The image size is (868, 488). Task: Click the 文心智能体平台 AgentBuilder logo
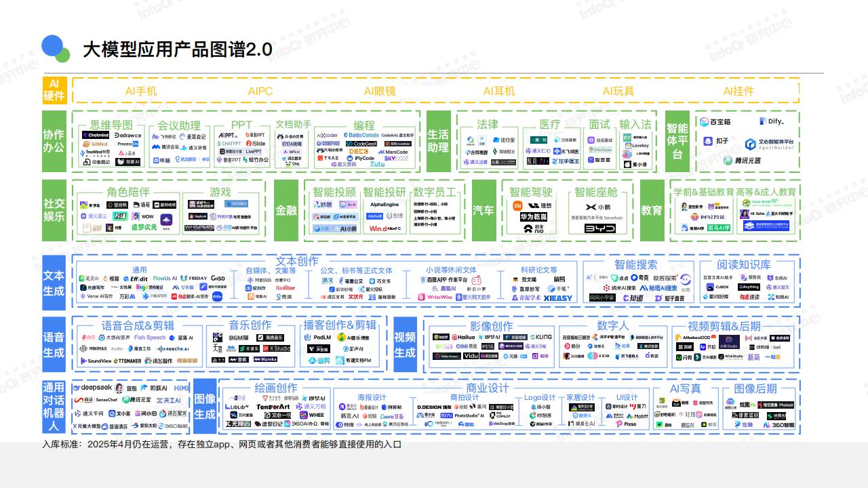click(x=770, y=144)
